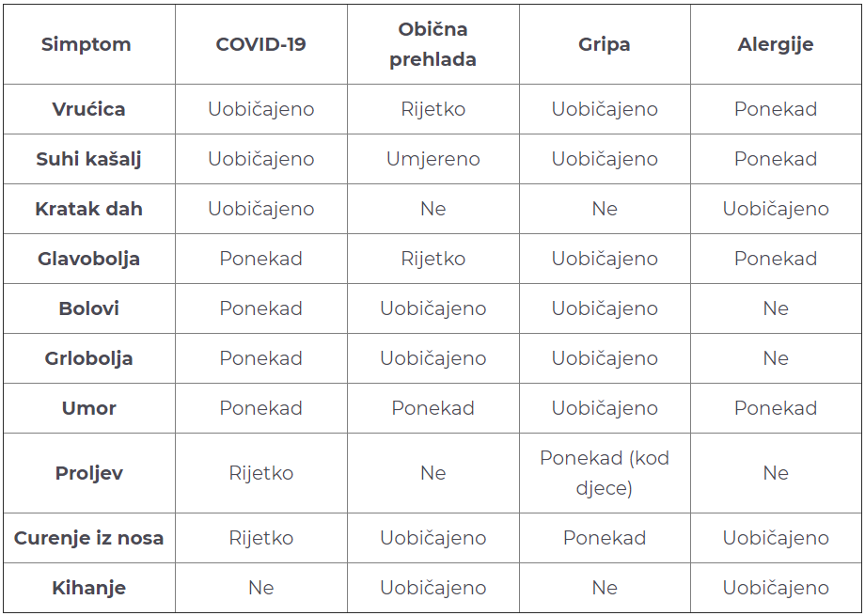Select the Vrućica row label
865x616 pixels.
[x=88, y=109]
